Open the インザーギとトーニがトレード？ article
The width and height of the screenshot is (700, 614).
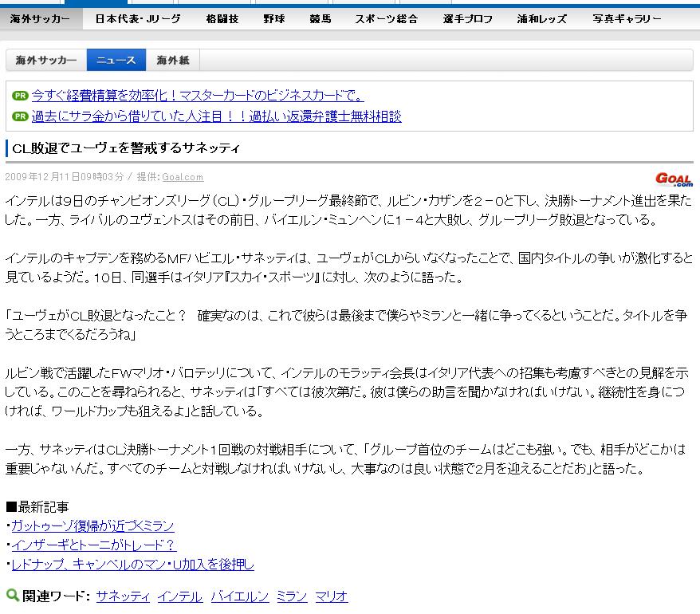94,545
